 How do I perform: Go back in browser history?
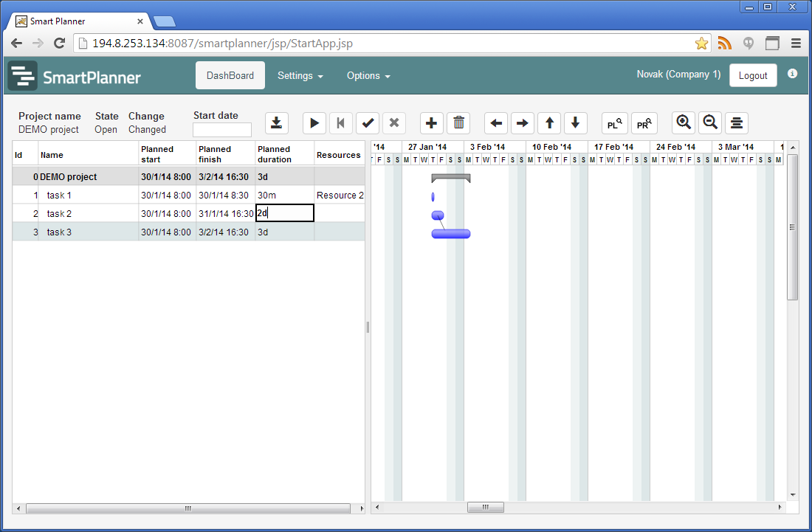[16, 44]
